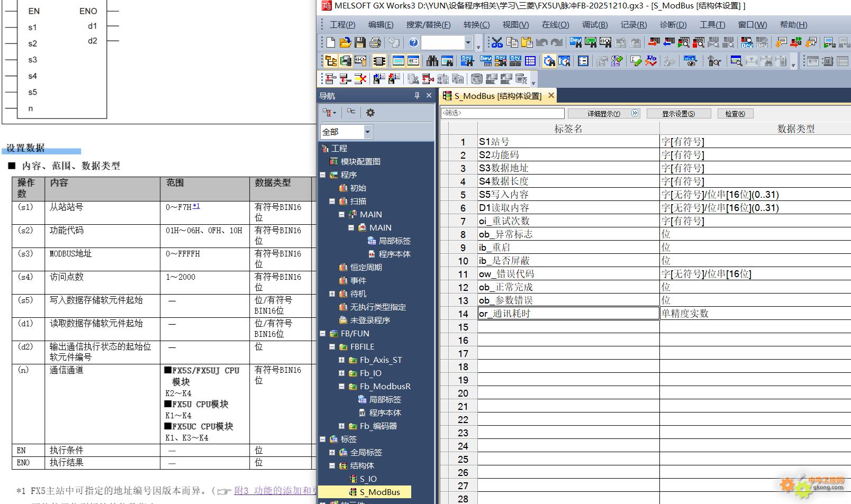This screenshot has width=851, height=504.
Task: Click the Cut scissors icon
Action: pos(497,42)
